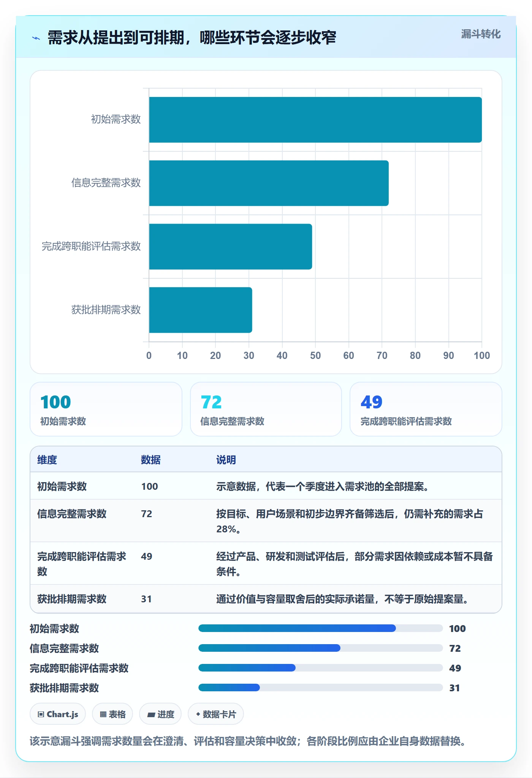This screenshot has width=532, height=778.
Task: Click the progress bar valued 100
Action: click(x=321, y=628)
